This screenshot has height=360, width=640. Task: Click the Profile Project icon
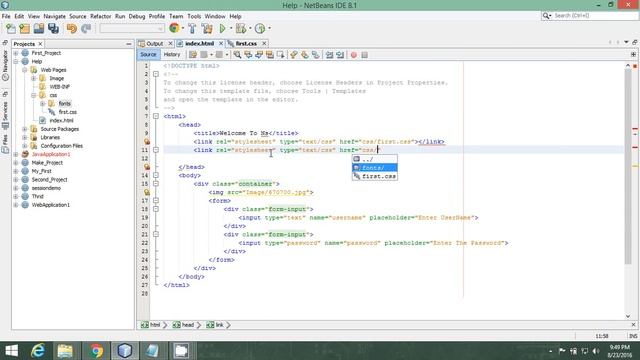click(x=260, y=29)
